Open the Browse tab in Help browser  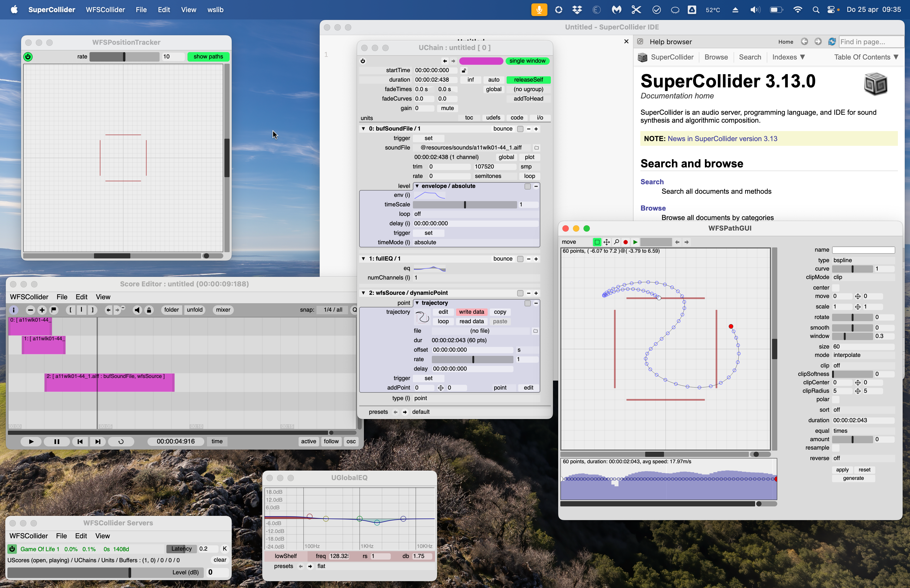tap(716, 57)
